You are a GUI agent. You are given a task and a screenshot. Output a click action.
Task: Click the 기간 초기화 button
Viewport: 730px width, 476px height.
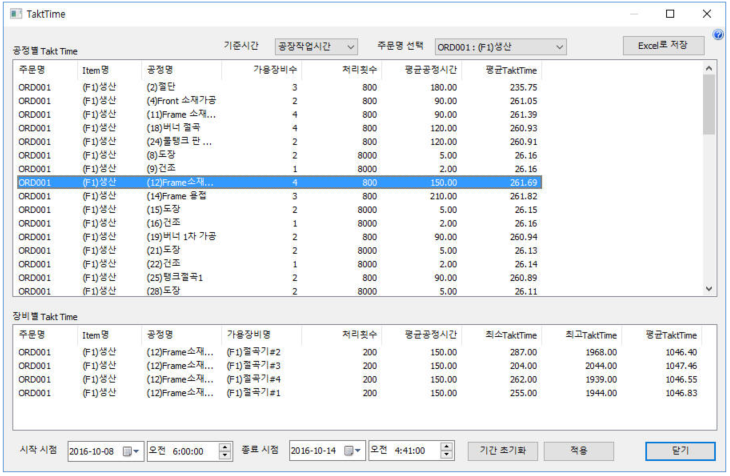coord(502,450)
